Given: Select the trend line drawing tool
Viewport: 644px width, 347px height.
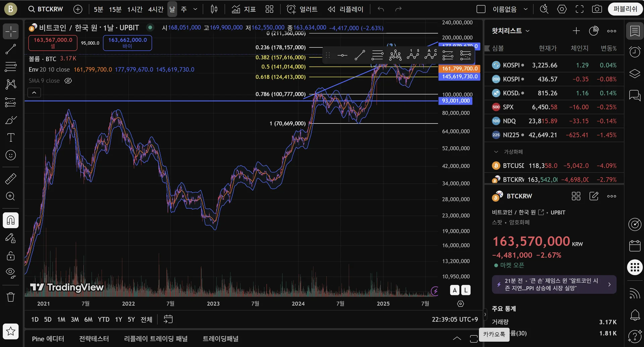Looking at the screenshot, I should pyautogui.click(x=11, y=49).
